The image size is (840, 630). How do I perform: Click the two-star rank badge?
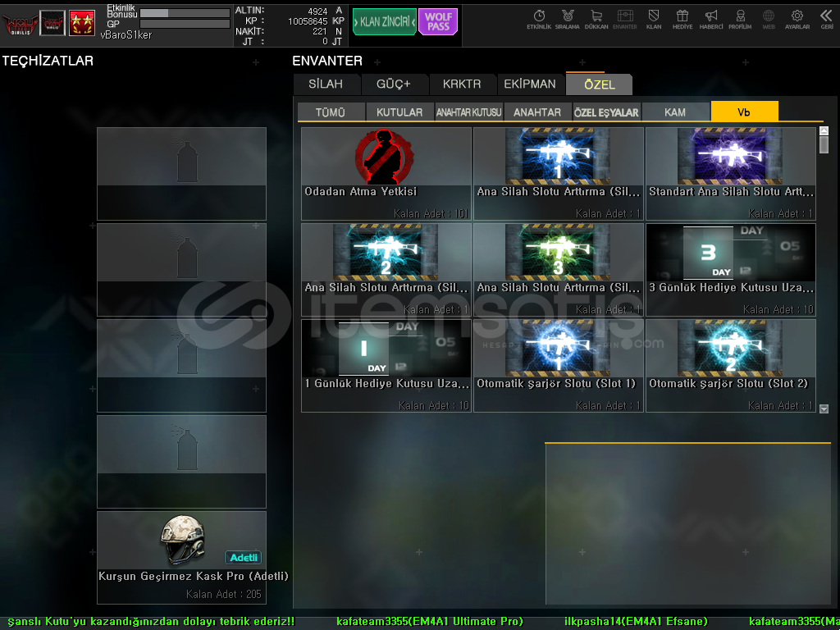(x=82, y=23)
